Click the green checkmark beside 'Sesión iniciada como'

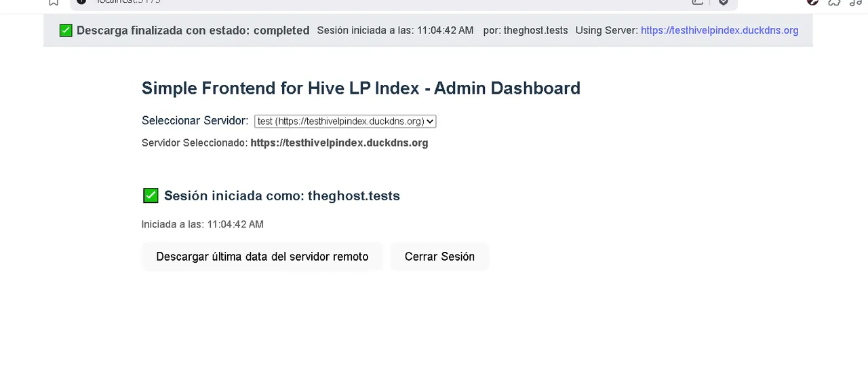tap(151, 196)
